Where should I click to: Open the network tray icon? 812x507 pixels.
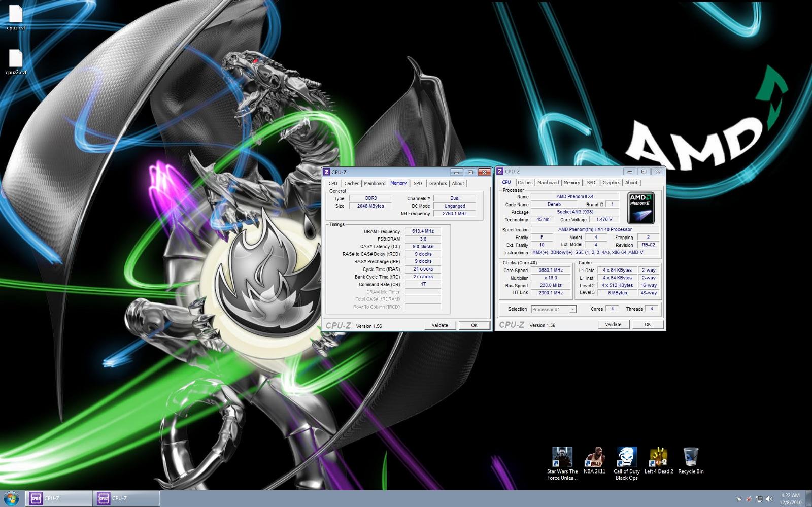click(x=759, y=499)
